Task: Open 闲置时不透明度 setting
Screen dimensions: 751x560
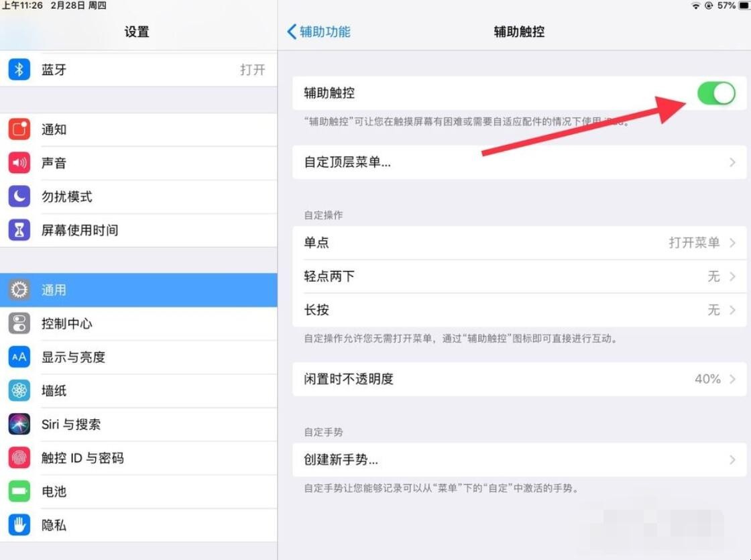Action: pos(519,379)
